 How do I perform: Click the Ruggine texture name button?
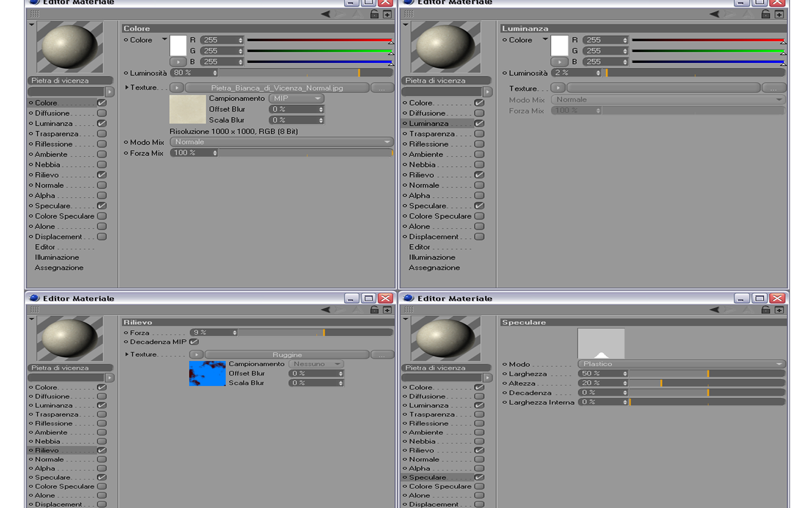tap(287, 355)
